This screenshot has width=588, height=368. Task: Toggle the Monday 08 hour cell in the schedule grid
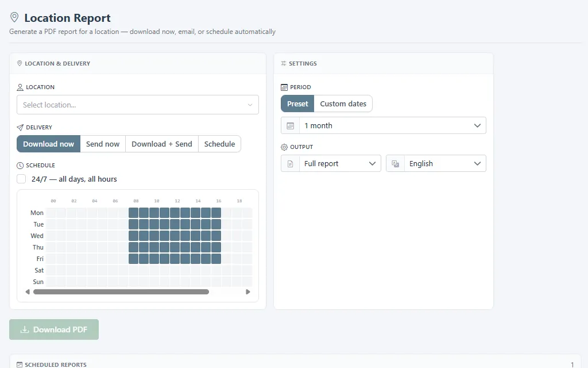click(x=133, y=213)
